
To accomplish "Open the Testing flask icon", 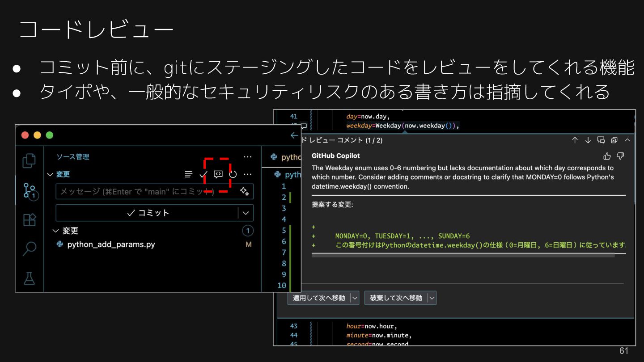I will click(30, 278).
